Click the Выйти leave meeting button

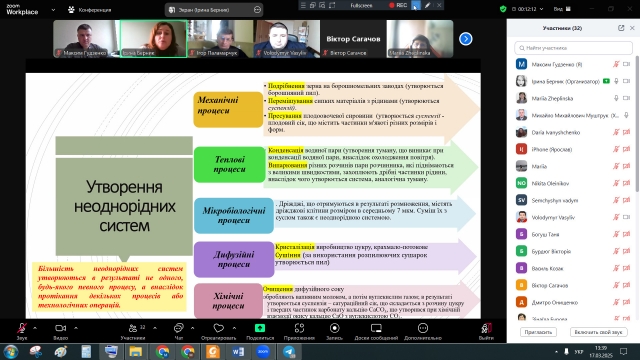click(486, 331)
